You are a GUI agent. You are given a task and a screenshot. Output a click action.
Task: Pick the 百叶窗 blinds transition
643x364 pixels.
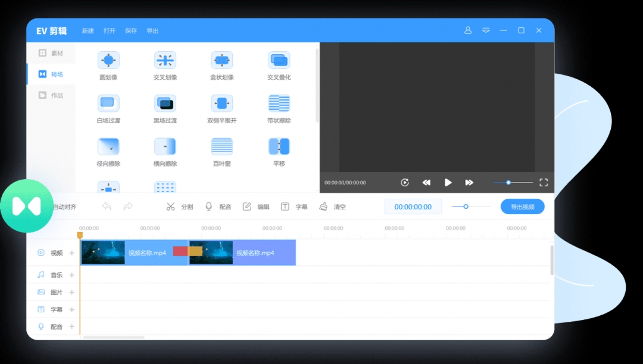[x=222, y=146]
